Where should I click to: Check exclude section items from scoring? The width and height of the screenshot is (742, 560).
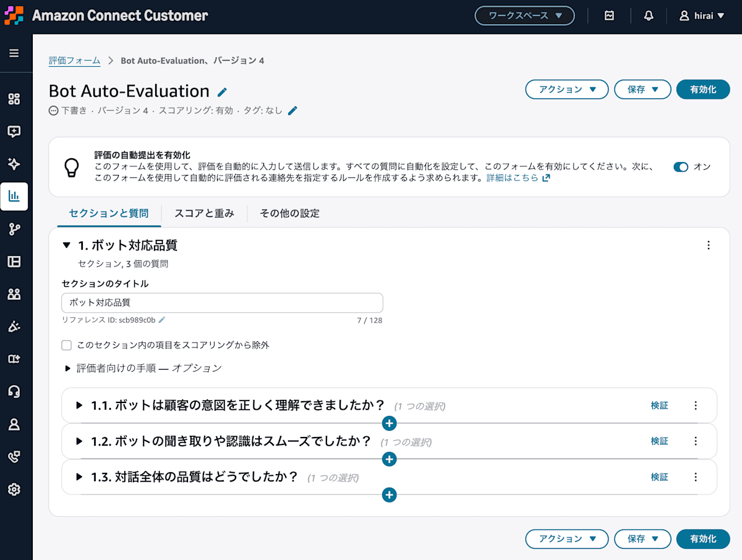click(67, 345)
